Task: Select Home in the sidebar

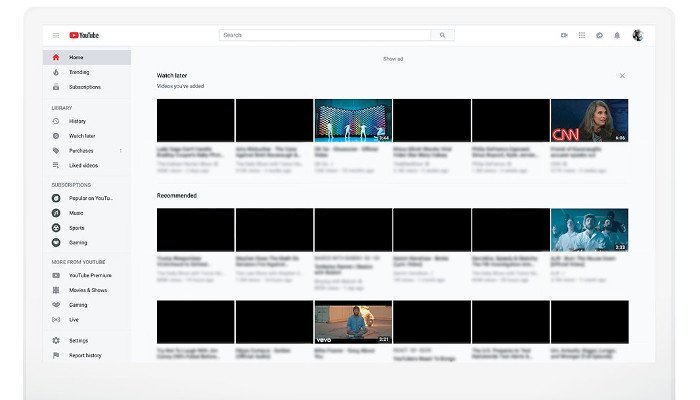Action: tap(76, 57)
